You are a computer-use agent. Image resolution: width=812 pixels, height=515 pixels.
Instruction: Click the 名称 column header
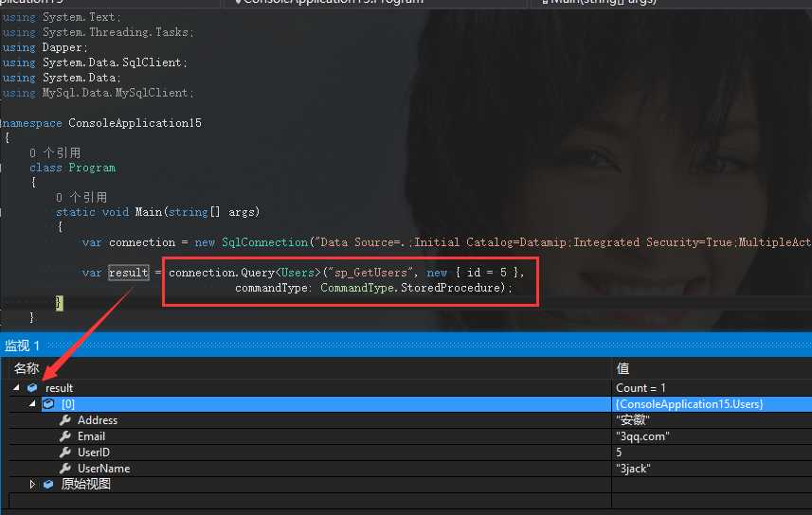[x=27, y=368]
